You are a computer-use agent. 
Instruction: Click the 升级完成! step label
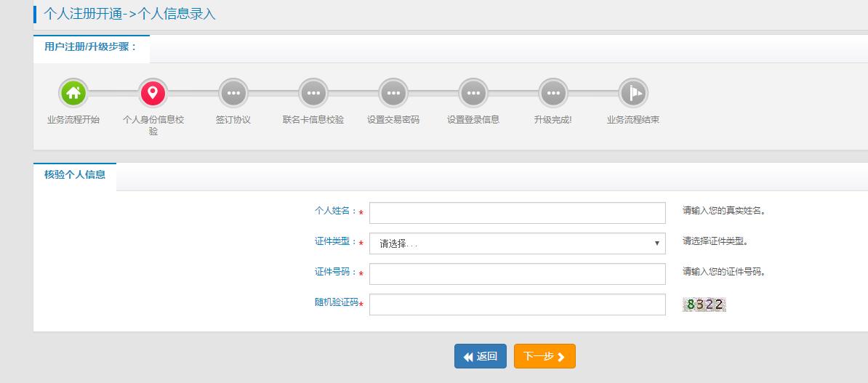click(553, 119)
